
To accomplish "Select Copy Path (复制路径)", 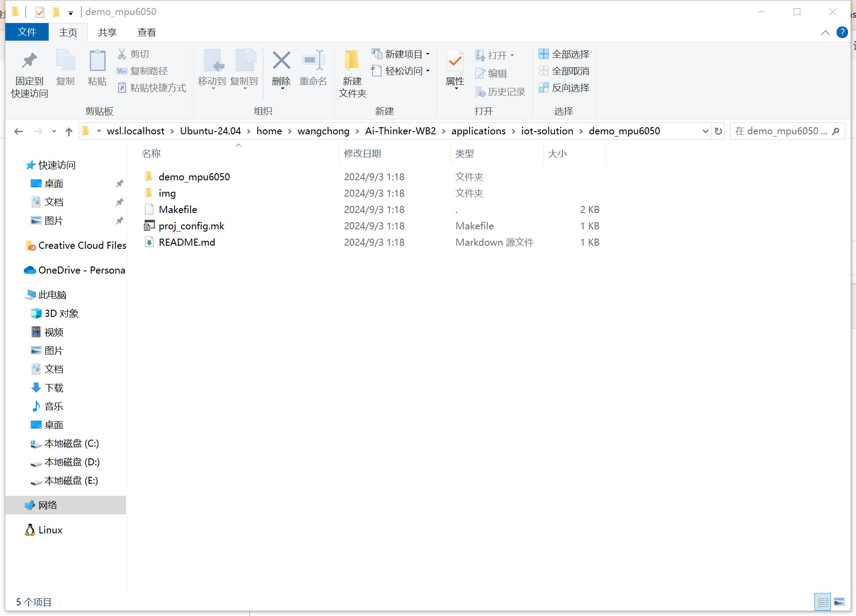I will pos(142,71).
